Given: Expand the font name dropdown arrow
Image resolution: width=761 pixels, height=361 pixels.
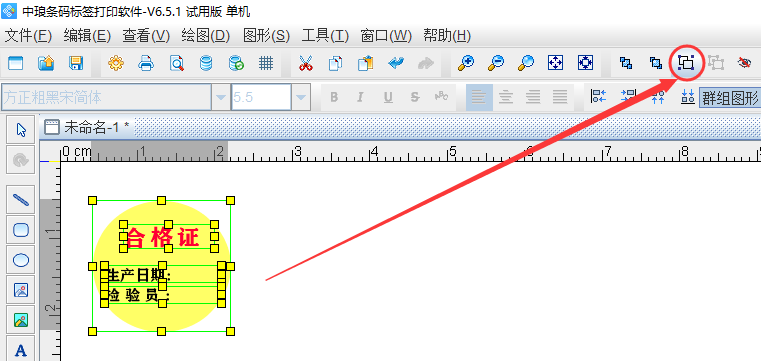Looking at the screenshot, I should (x=221, y=98).
